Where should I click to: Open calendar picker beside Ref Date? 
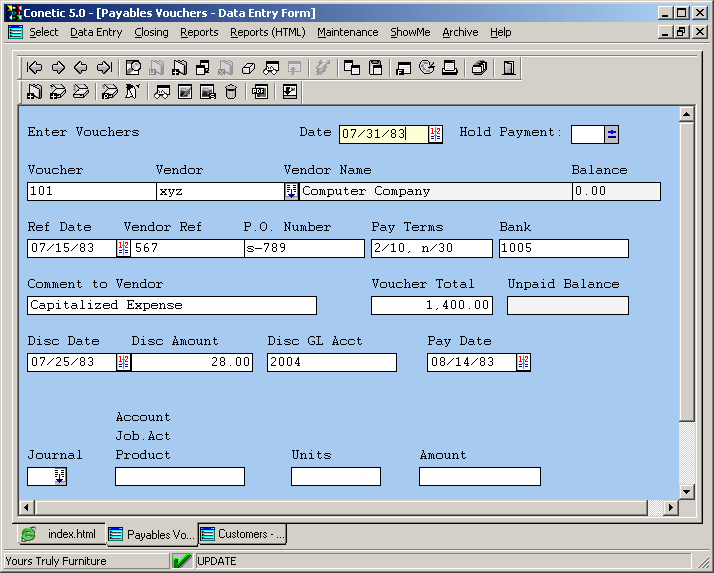[123, 248]
